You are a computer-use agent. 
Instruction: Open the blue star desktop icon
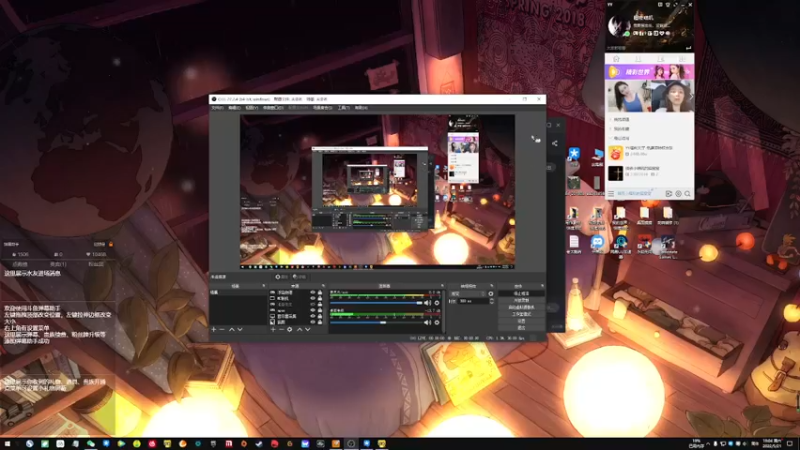coord(574,155)
